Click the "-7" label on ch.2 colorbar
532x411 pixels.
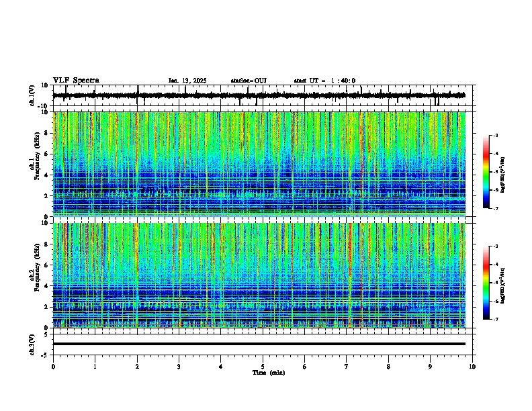pyautogui.click(x=495, y=319)
